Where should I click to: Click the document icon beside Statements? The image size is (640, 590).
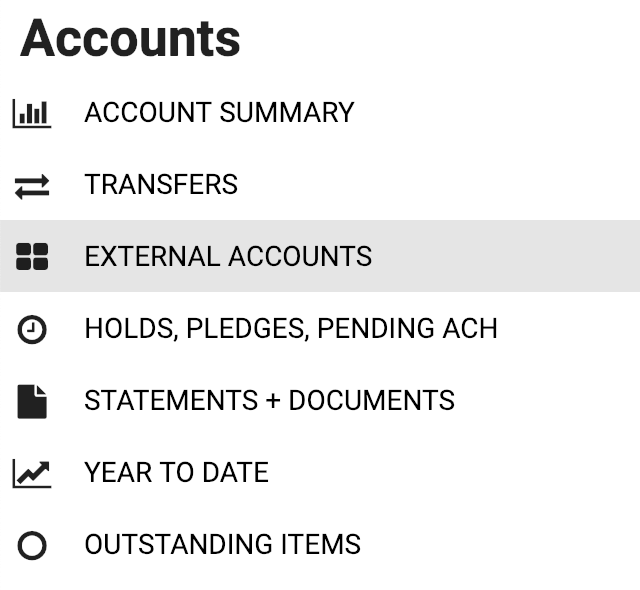coord(32,401)
